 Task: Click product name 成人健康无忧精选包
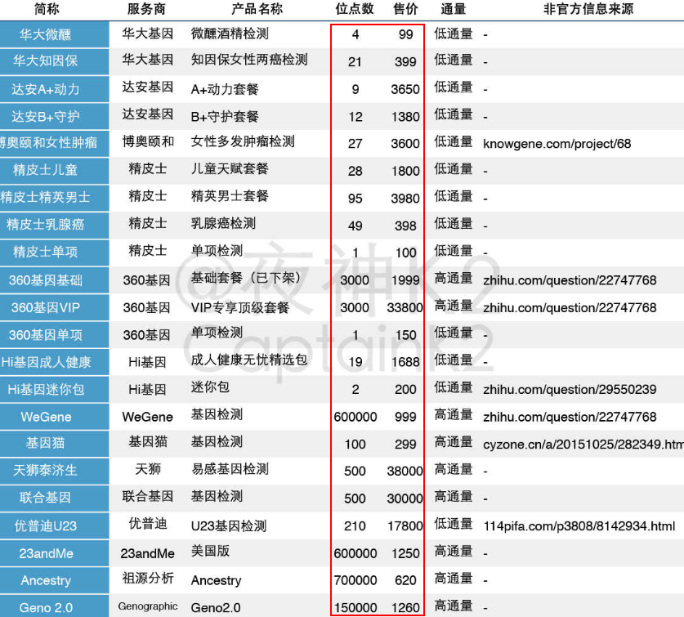click(249, 360)
